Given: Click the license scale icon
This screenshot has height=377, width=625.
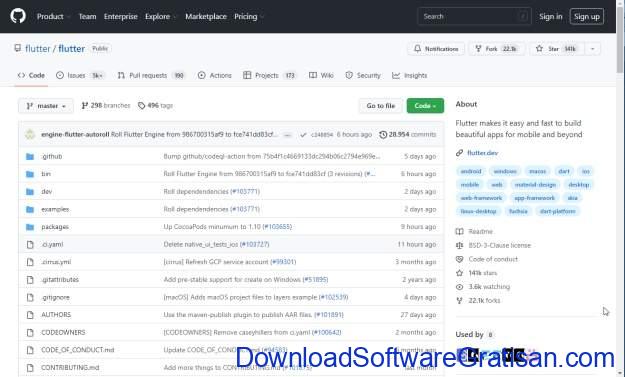Looking at the screenshot, I should pos(460,245).
